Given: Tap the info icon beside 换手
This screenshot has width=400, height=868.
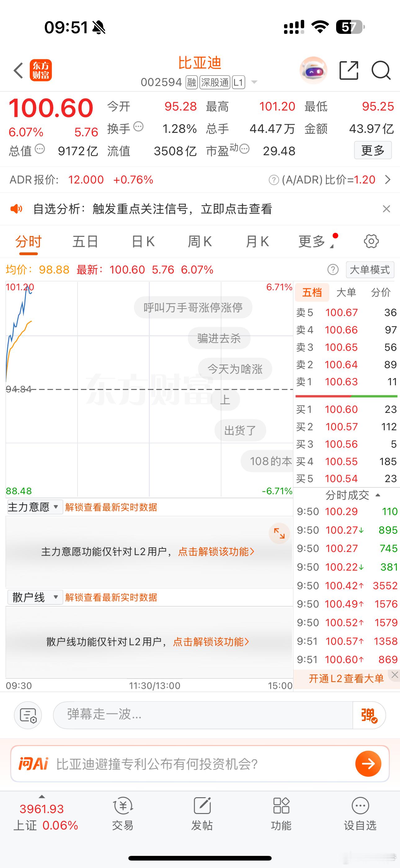Looking at the screenshot, I should 138,127.
